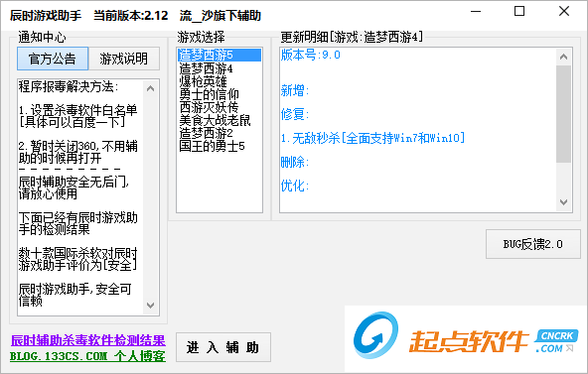Viewport: 588px width, 374px height.
Task: Pick 美食大战老鼠 in the game list
Action: coord(220,120)
